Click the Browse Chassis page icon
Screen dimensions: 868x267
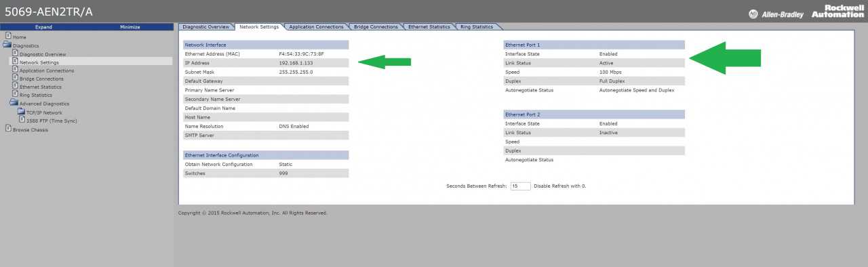point(8,129)
